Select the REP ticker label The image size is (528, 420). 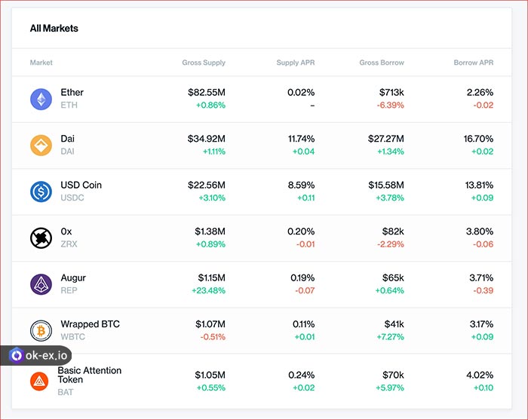pos(69,290)
